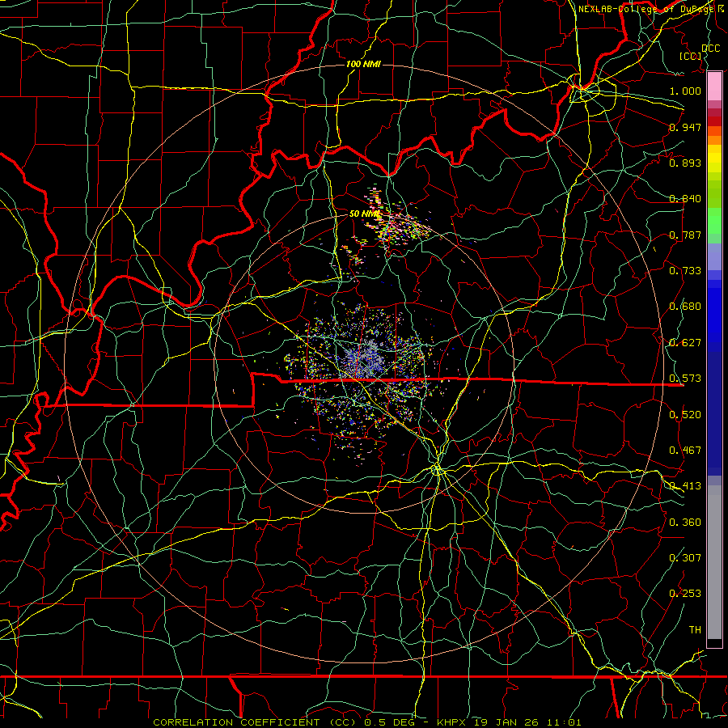Click the 0.467 legend value
Image resolution: width=728 pixels, height=728 pixels.
coord(685,451)
